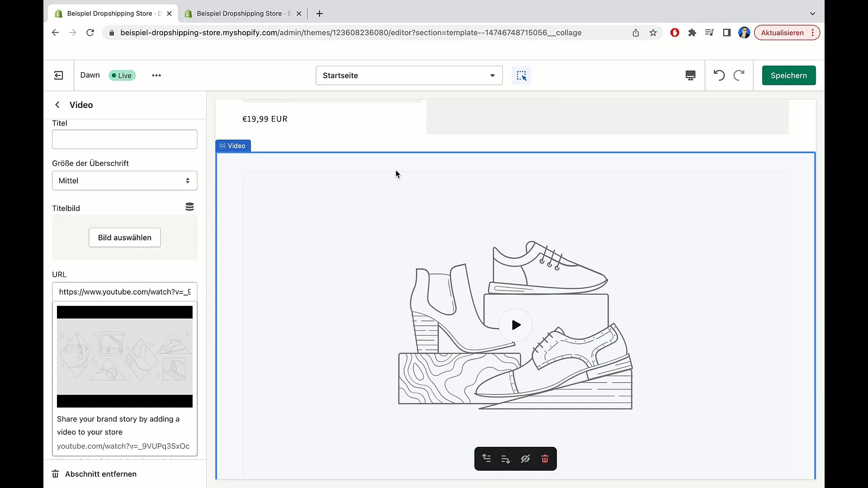Open the Startseite page dropdown

point(409,75)
